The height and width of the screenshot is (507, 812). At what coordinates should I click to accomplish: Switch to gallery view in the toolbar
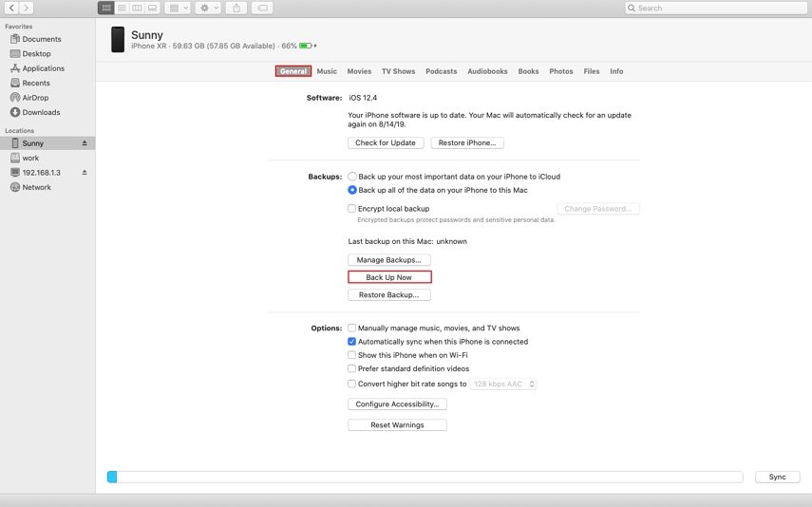152,8
